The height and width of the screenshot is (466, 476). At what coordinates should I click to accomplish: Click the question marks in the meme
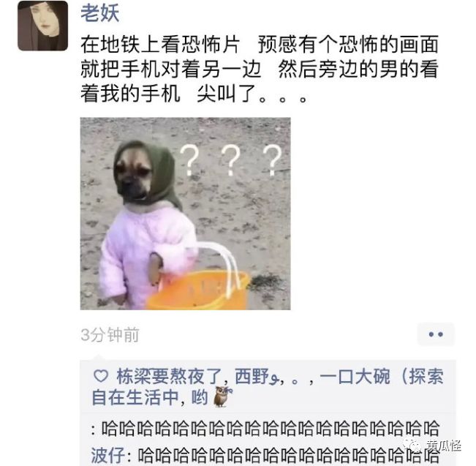231,160
